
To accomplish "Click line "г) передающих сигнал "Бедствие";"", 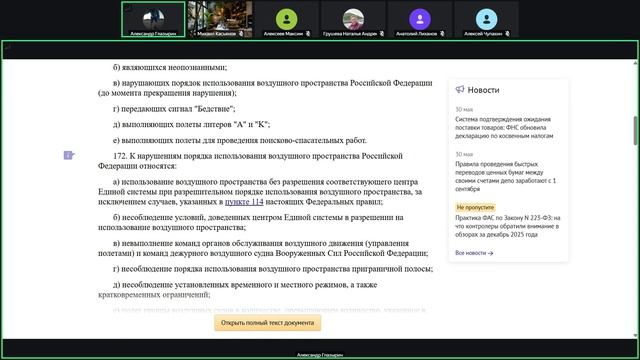I will 174,109.
